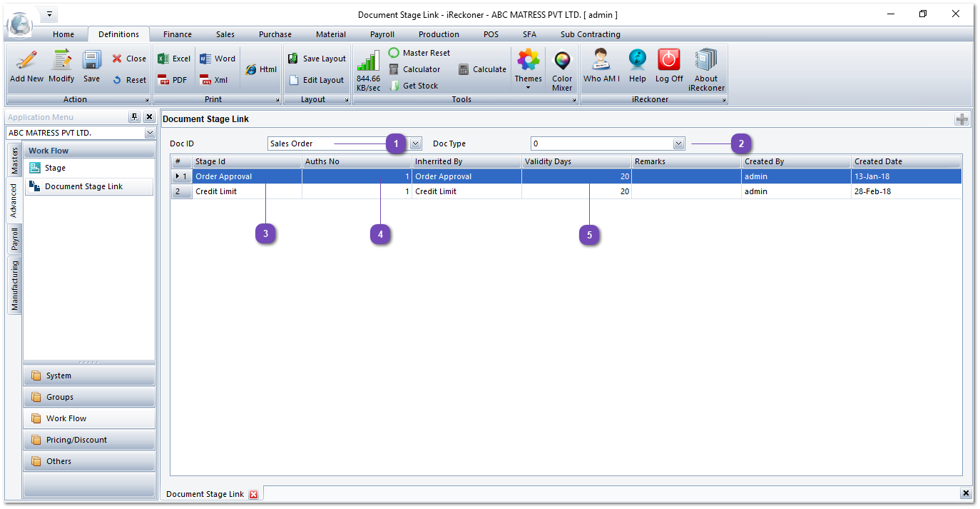
Task: Open the Doc Type dropdown
Action: point(678,143)
